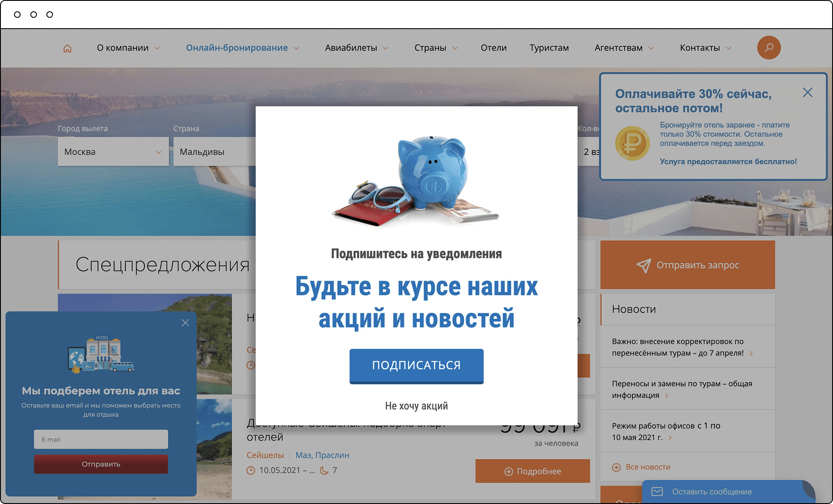Screen dimensions: 833x504
Task: Expand the О компании menu chevron
Action: click(157, 48)
